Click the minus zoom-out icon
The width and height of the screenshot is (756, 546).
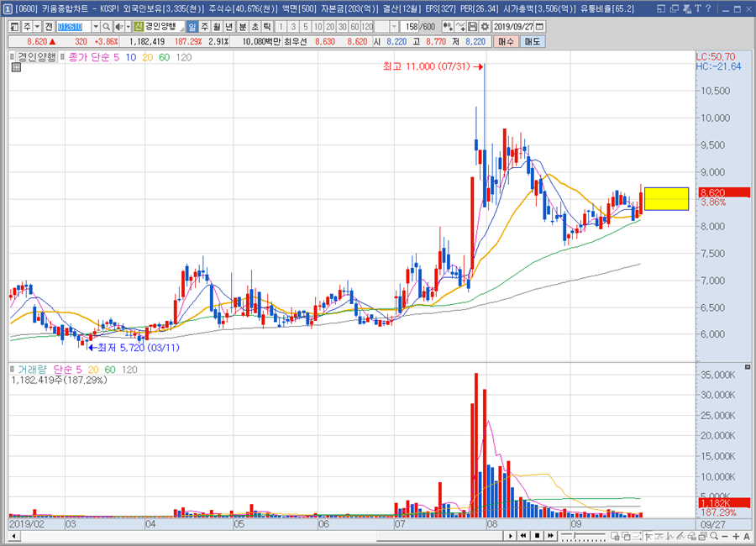coord(725,537)
